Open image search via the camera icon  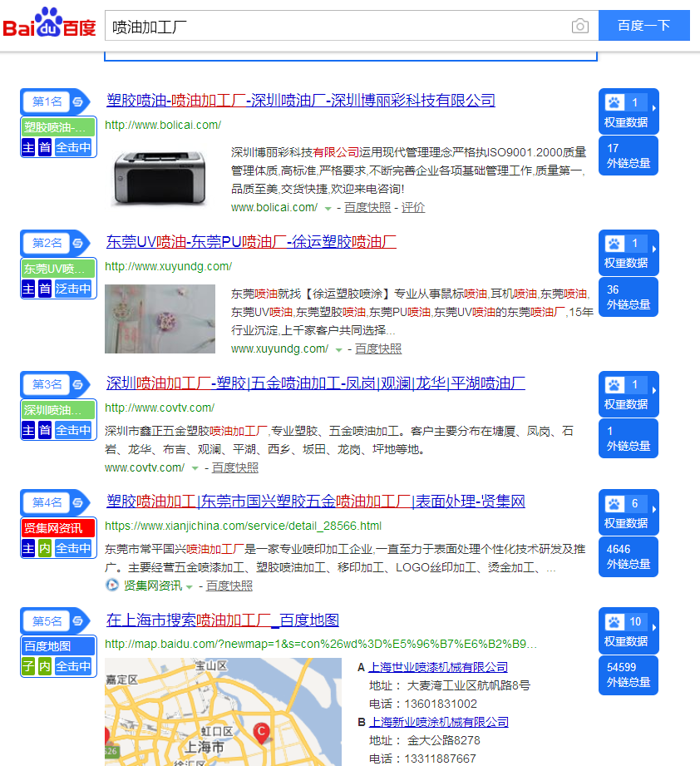pos(580,26)
